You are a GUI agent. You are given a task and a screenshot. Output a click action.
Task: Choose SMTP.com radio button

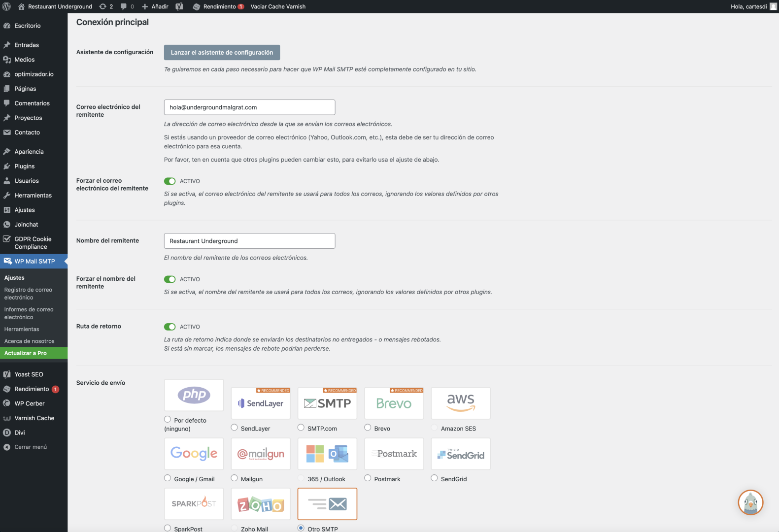click(301, 428)
